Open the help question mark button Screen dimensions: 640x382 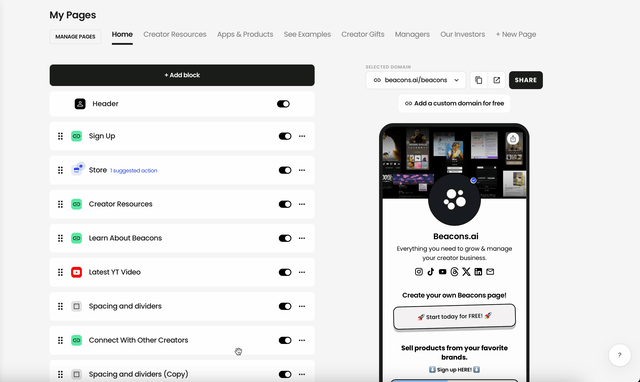point(619,355)
